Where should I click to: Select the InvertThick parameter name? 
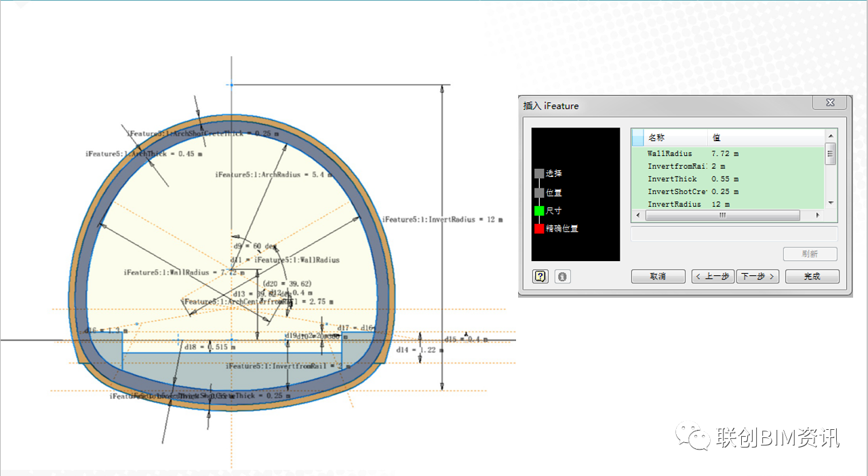point(672,179)
